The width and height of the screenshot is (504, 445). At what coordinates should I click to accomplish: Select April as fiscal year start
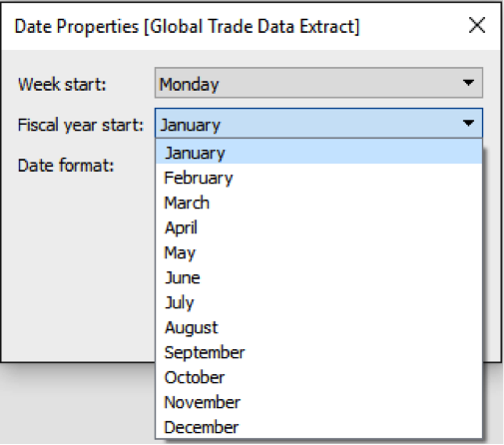coord(318,227)
